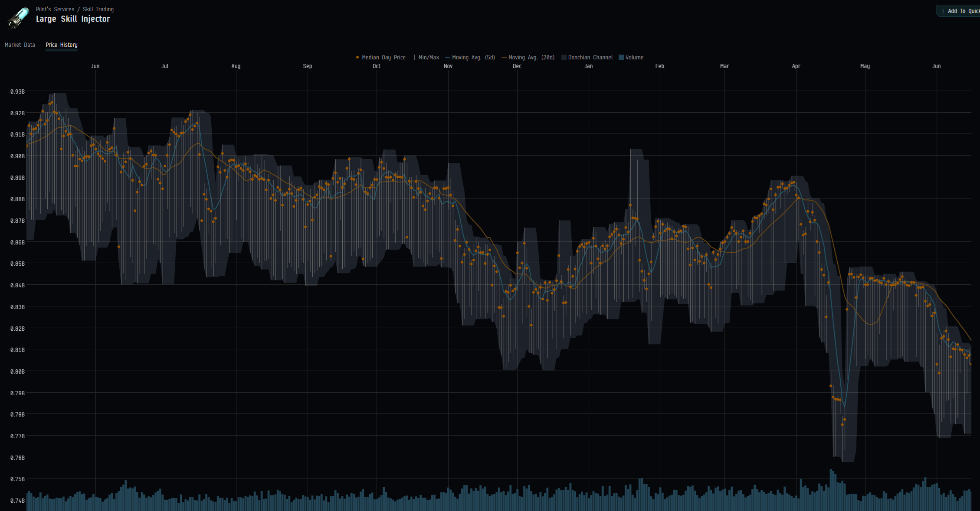
Task: Click the 0.77B price axis label
Action: pyautogui.click(x=17, y=436)
